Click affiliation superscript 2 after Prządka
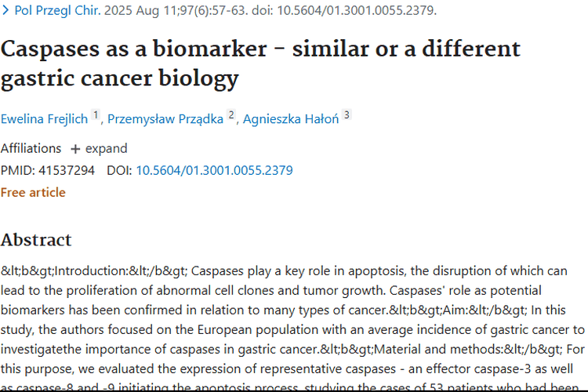 coord(231,115)
